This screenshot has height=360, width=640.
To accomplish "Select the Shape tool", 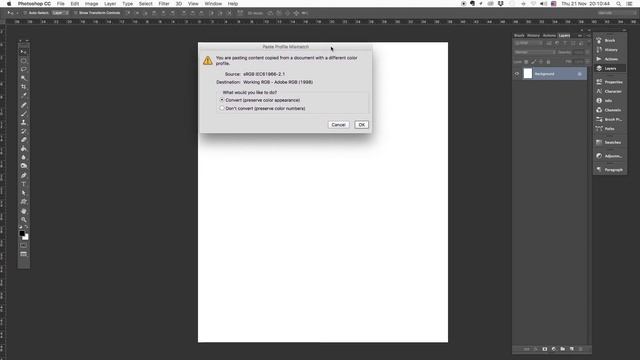I will coord(23,202).
